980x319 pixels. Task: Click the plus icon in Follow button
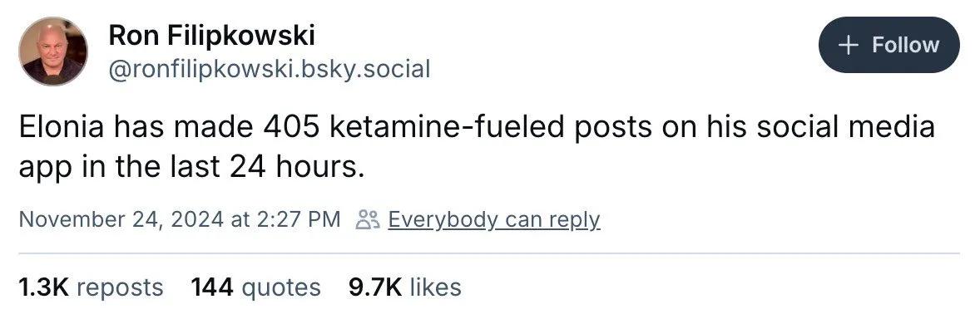click(848, 45)
